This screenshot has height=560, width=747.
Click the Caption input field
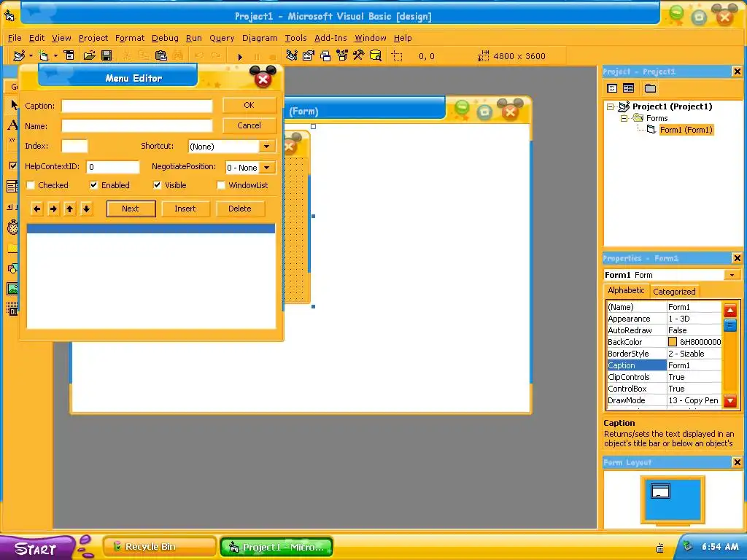pos(136,106)
